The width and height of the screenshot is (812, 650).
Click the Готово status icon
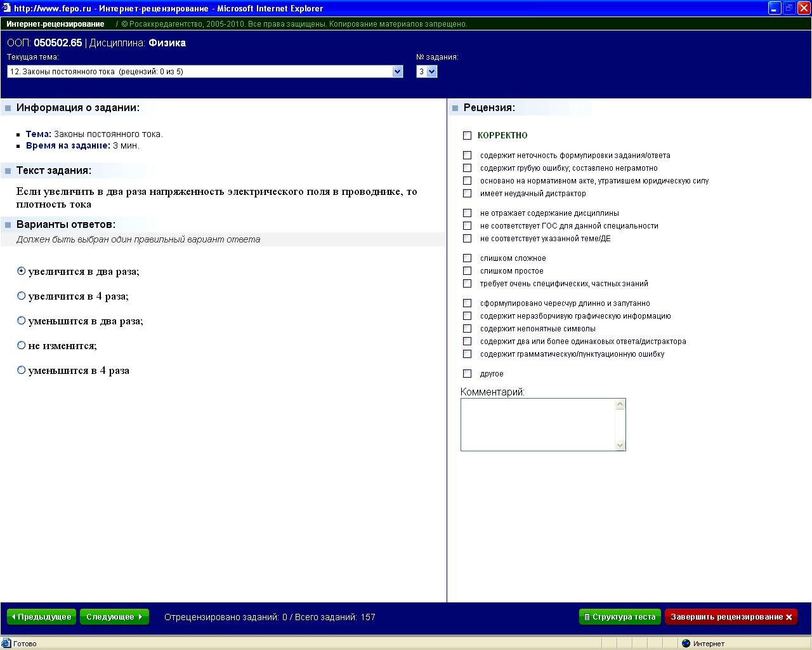7,644
